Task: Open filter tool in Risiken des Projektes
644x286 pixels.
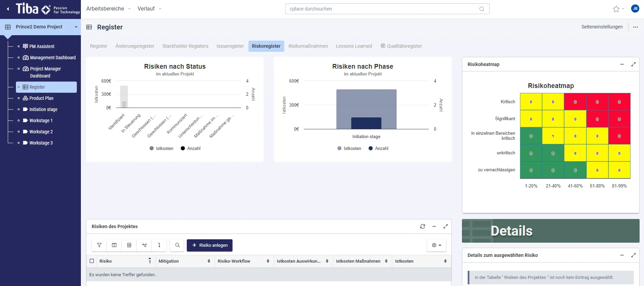Action: click(99, 245)
